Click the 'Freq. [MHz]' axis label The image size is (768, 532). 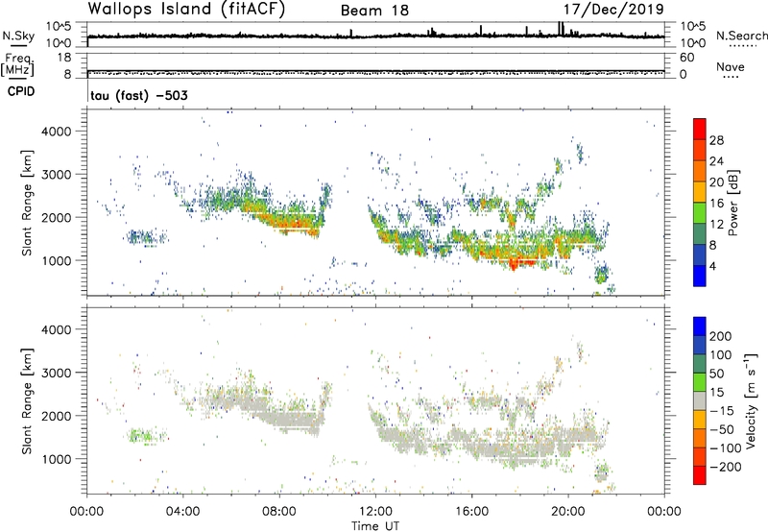click(x=17, y=64)
